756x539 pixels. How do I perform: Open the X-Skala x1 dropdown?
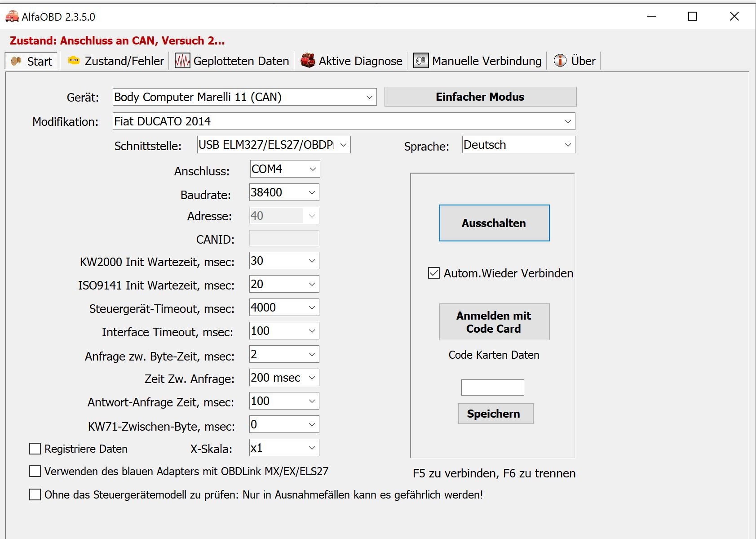click(284, 448)
